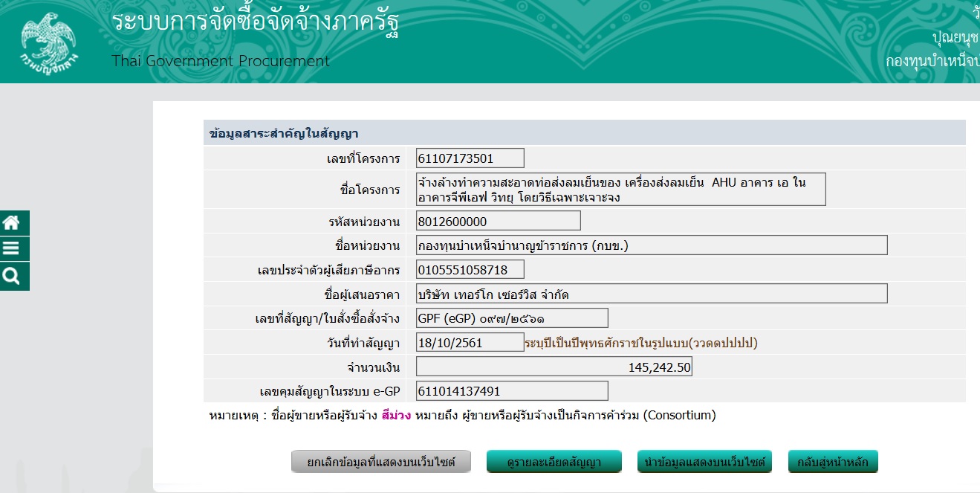
Task: Click the home icon in left sidebar
Action: coord(12,222)
